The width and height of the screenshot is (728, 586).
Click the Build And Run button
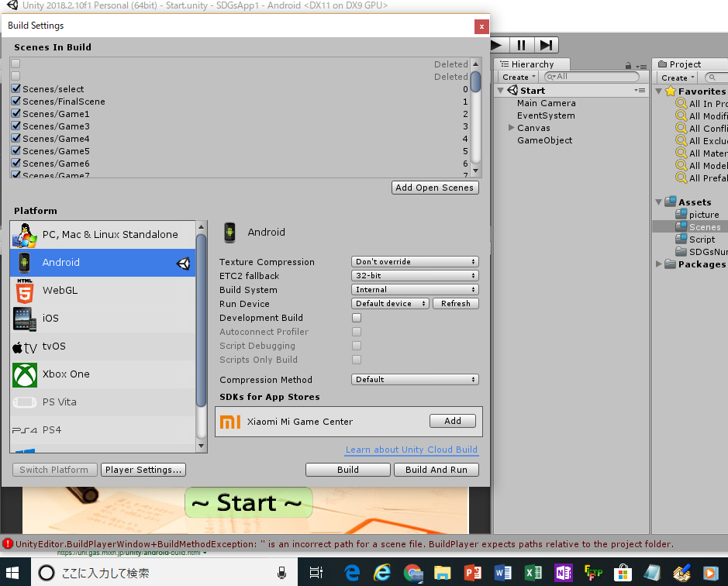point(436,469)
